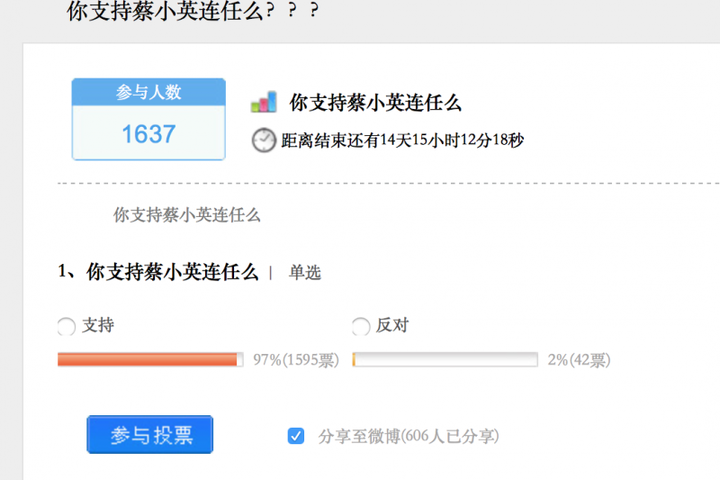Select the 反对 radio button
This screenshot has width=720, height=480.
click(x=360, y=327)
